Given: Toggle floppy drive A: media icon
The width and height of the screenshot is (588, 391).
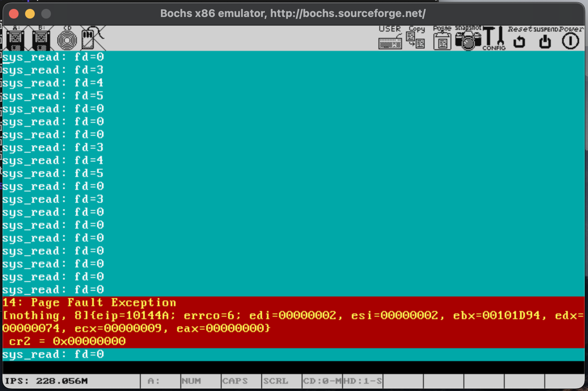Looking at the screenshot, I should click(15, 38).
